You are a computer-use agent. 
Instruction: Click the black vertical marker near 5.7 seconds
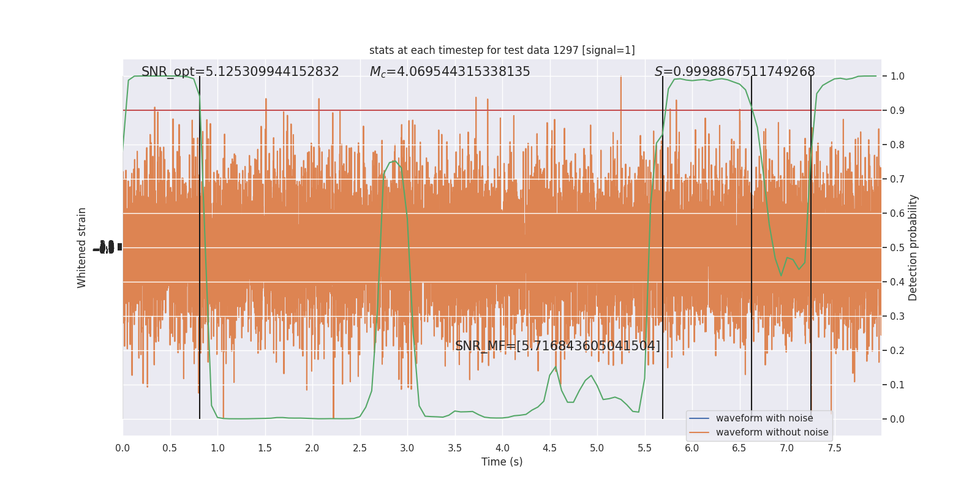pyautogui.click(x=663, y=247)
